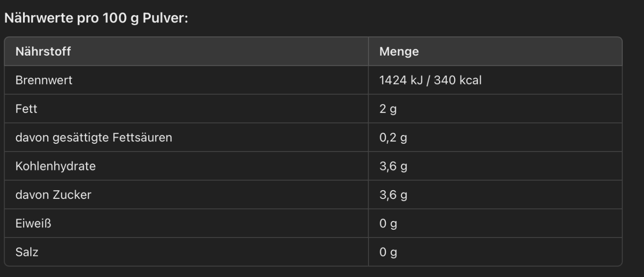Click the Brennwert row label

(x=44, y=80)
